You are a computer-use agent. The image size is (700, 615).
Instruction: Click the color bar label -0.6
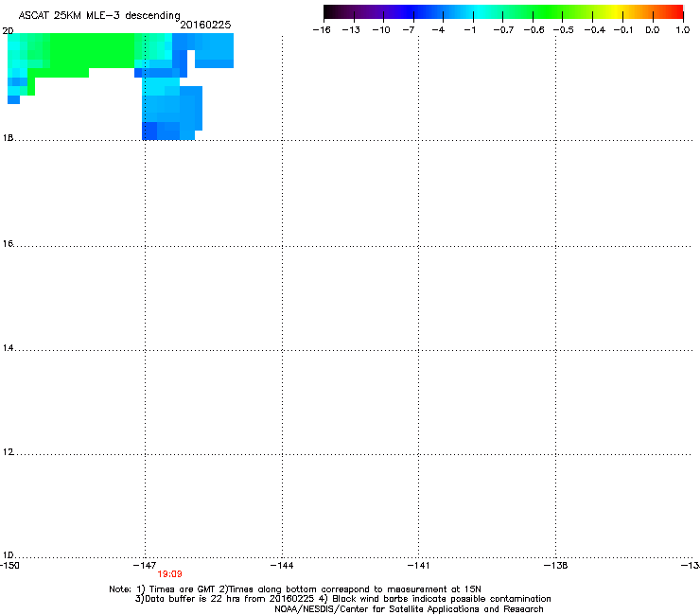534,30
